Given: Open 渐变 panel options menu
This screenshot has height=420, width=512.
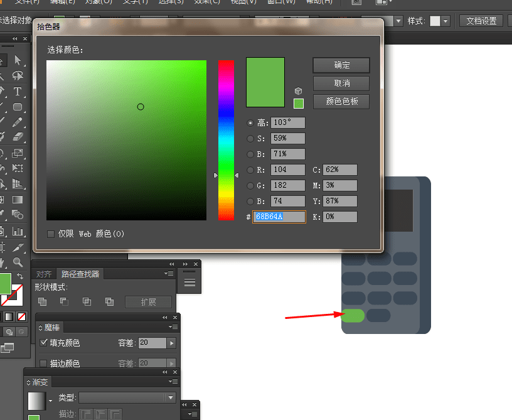Looking at the screenshot, I should (x=173, y=382).
